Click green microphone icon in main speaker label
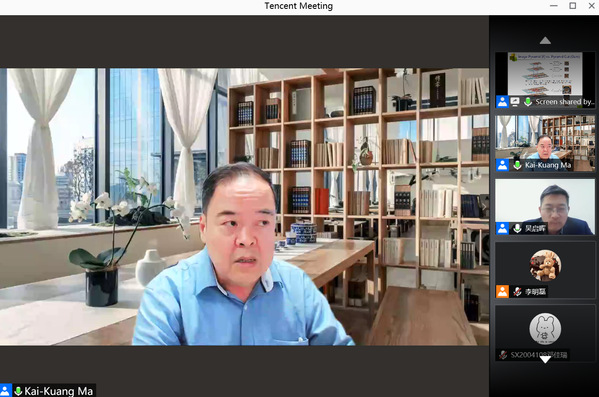The width and height of the screenshot is (599, 397). [18, 391]
